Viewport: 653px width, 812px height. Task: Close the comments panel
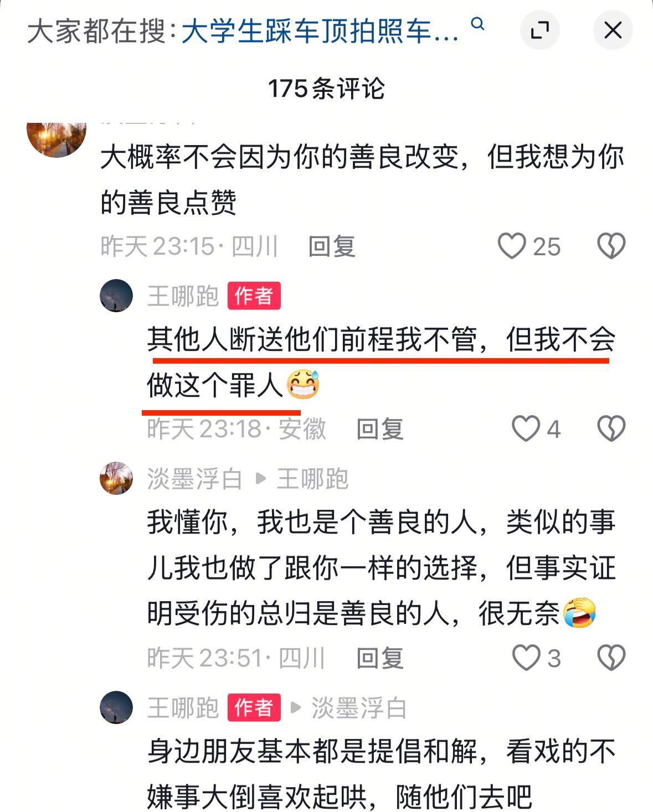click(613, 30)
